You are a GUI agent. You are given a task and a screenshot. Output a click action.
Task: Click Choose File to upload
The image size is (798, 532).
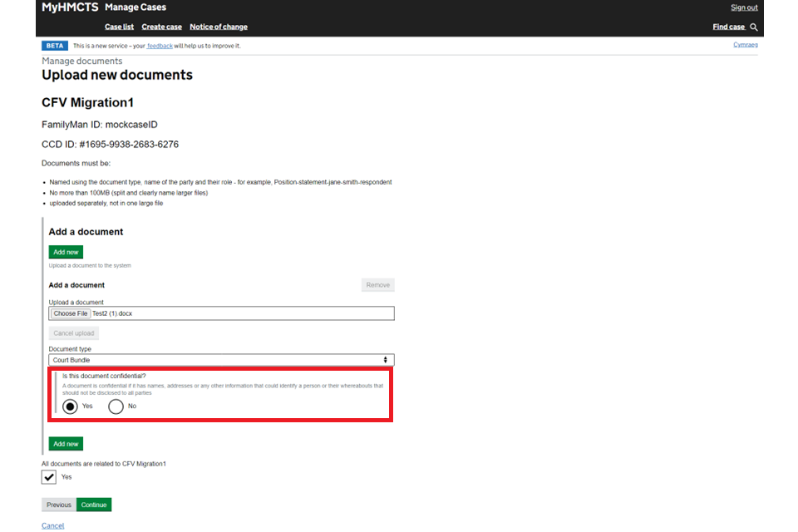click(x=71, y=313)
